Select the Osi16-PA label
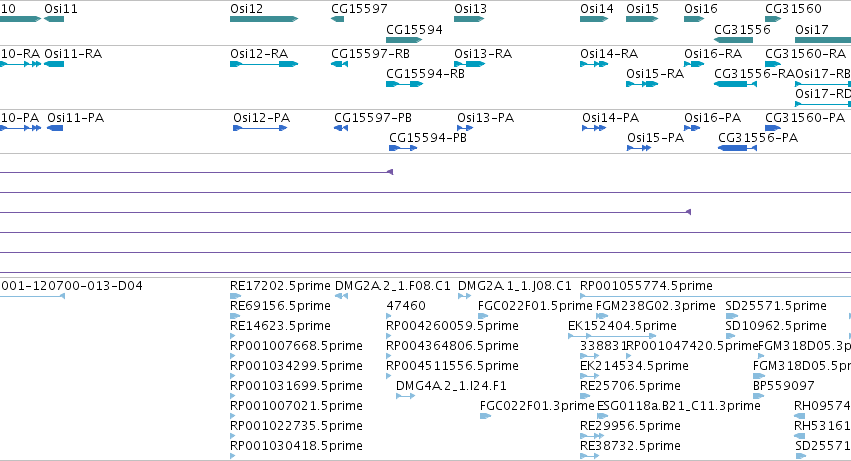The image size is (851, 461). (x=712, y=118)
